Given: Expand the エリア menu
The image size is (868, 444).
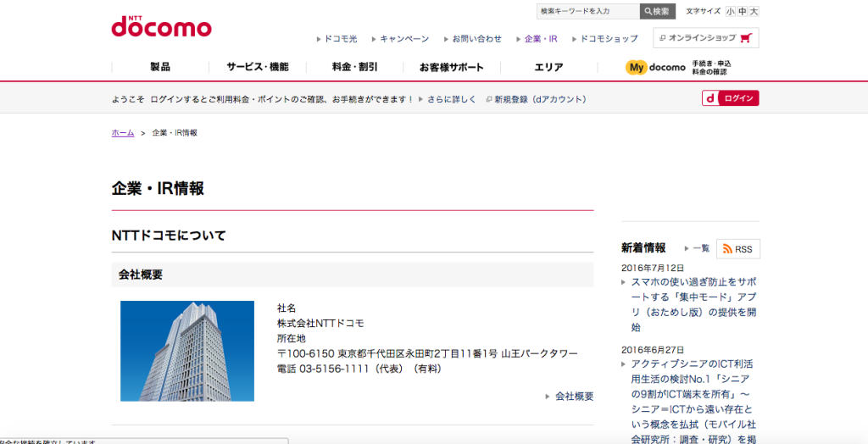Looking at the screenshot, I should (548, 68).
